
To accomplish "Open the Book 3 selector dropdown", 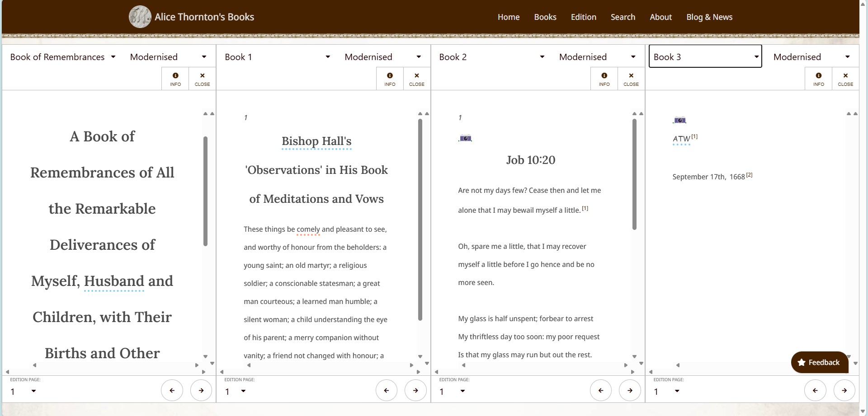I will coord(705,57).
